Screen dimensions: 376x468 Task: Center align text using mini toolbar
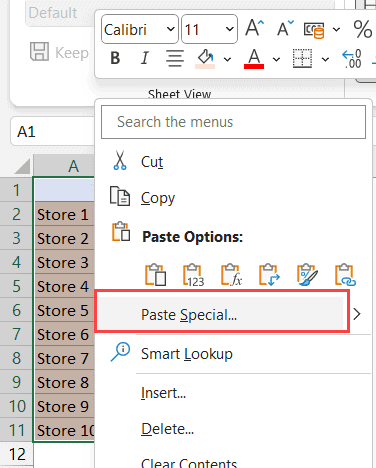click(175, 58)
